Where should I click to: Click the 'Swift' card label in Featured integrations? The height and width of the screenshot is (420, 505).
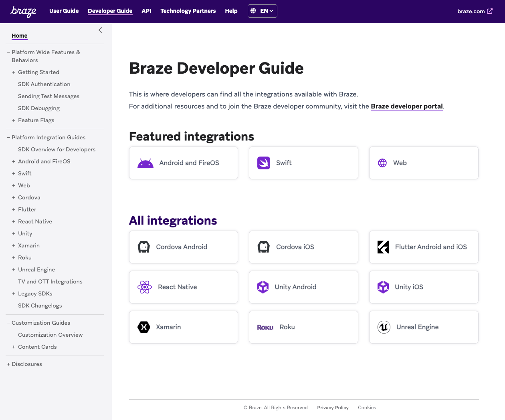[284, 163]
